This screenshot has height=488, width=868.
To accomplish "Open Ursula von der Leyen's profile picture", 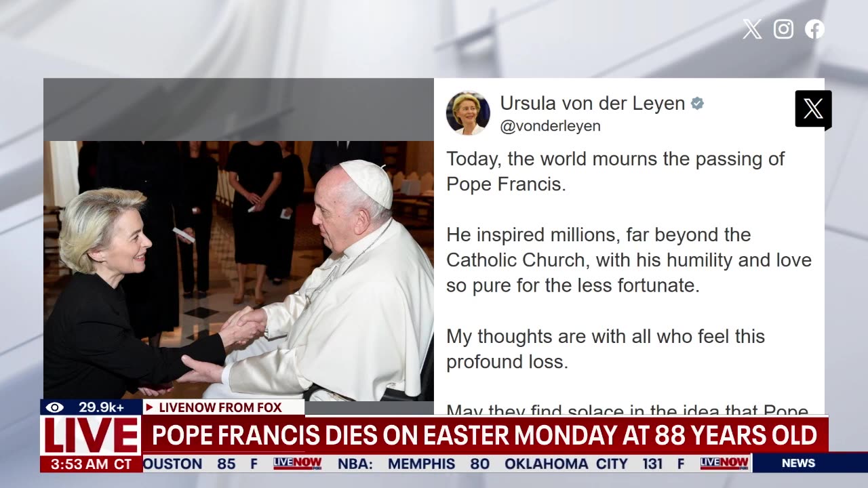I will click(x=468, y=113).
